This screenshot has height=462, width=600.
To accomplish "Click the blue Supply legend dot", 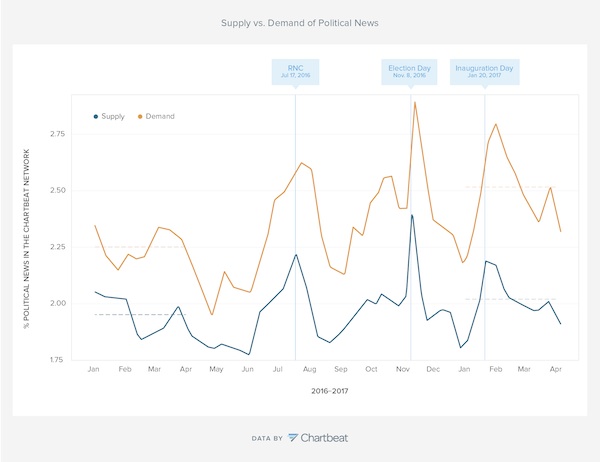I will click(x=95, y=116).
